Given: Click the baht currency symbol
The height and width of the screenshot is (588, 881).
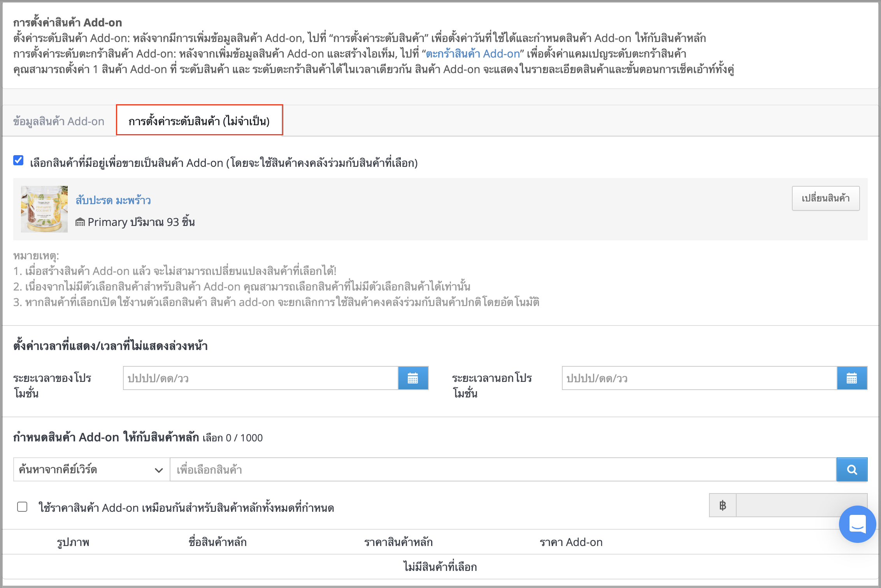Looking at the screenshot, I should [723, 506].
